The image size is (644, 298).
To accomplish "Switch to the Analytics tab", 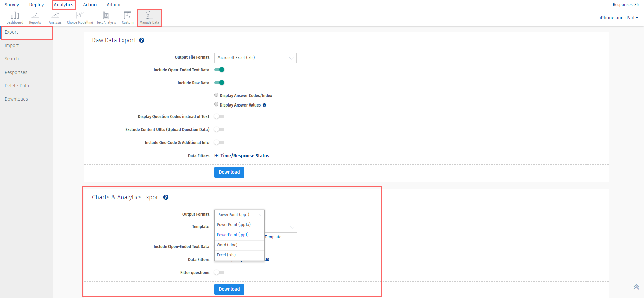I will click(x=64, y=5).
